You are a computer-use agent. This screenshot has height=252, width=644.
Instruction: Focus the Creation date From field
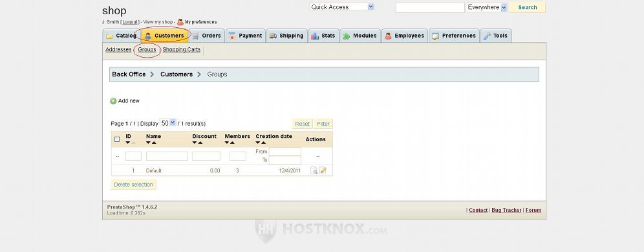click(285, 152)
